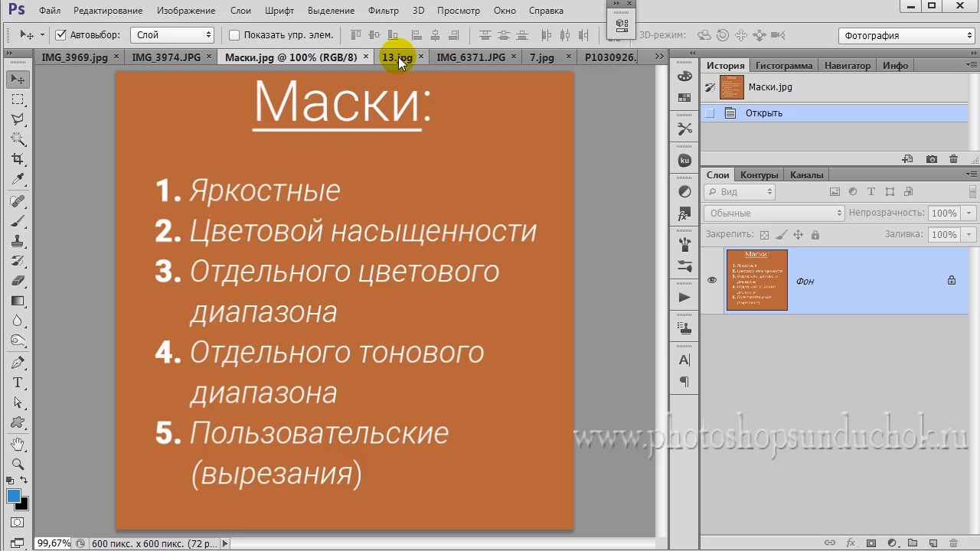The width and height of the screenshot is (980, 551).
Task: Select the Crop tool
Action: [x=18, y=159]
